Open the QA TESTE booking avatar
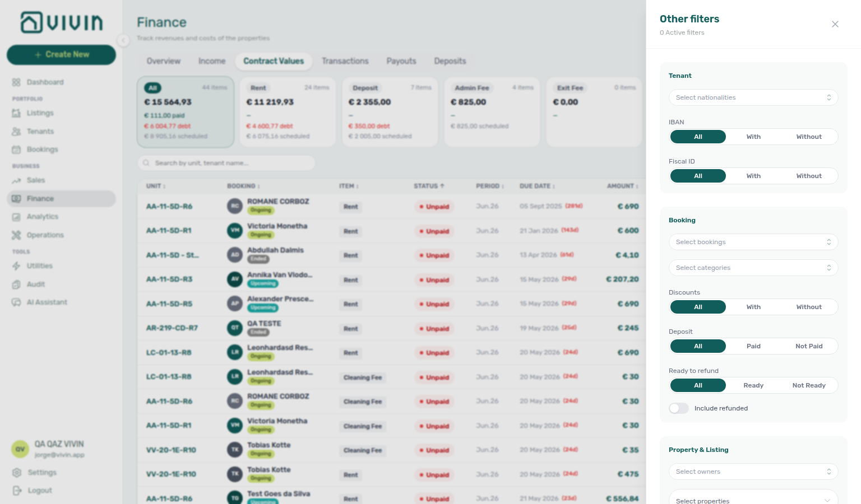This screenshot has height=504, width=861. click(235, 328)
